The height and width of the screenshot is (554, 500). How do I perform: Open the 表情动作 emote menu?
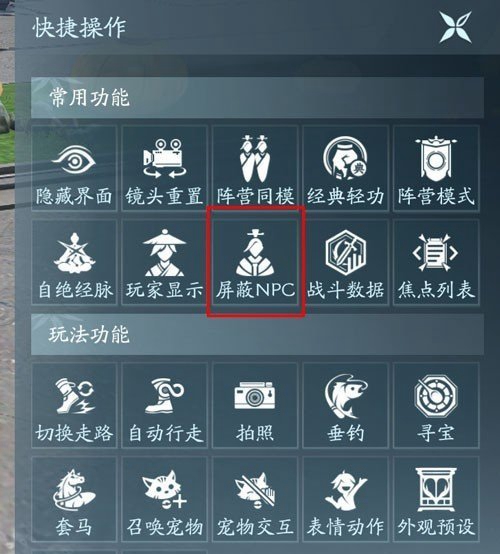click(346, 499)
